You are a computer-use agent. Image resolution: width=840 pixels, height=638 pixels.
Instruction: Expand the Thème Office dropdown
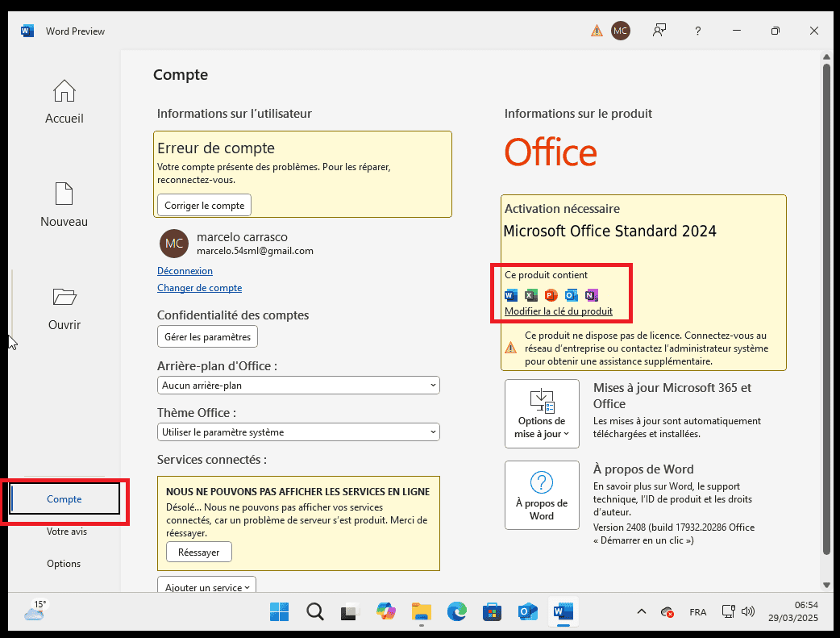point(298,432)
